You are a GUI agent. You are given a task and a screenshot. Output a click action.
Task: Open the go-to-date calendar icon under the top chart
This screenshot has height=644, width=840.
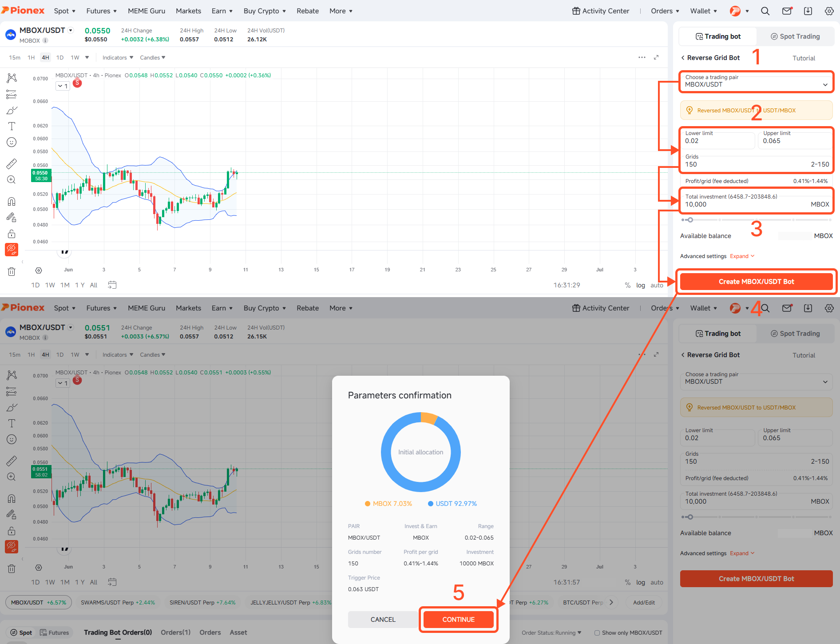tap(112, 285)
